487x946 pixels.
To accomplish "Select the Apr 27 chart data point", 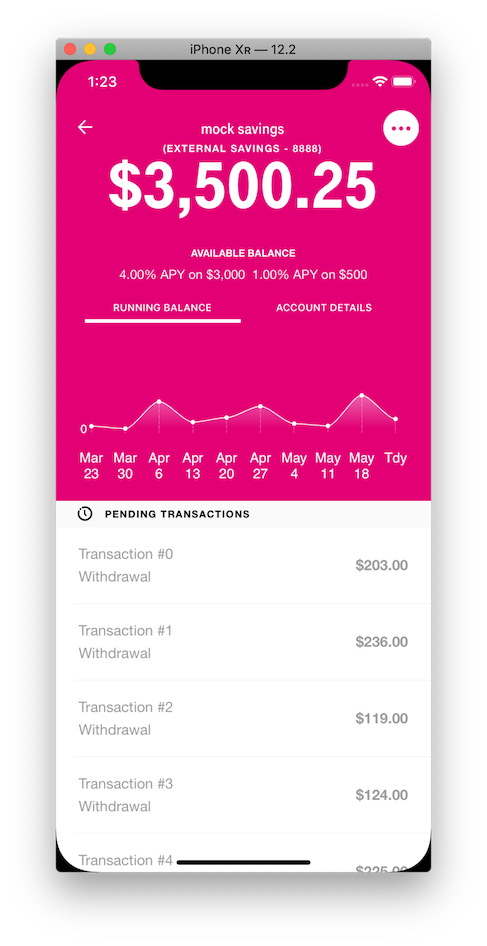I will 260,406.
